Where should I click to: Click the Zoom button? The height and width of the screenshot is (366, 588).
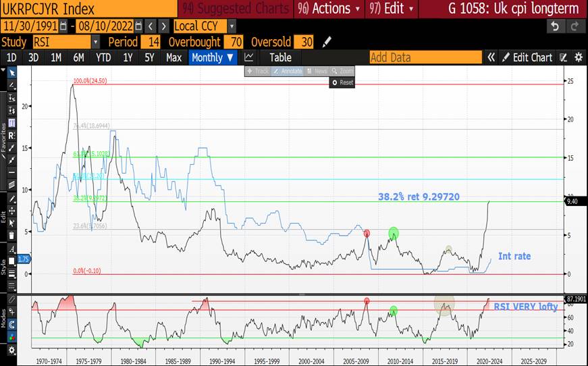(342, 71)
